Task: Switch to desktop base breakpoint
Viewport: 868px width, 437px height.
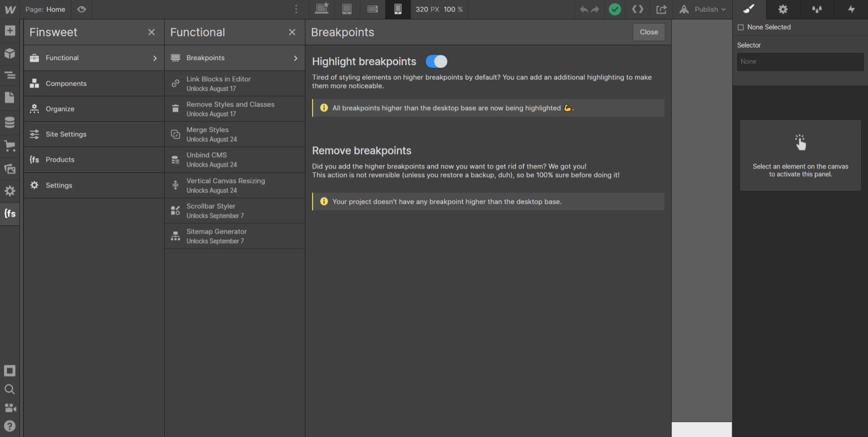Action: pyautogui.click(x=322, y=9)
